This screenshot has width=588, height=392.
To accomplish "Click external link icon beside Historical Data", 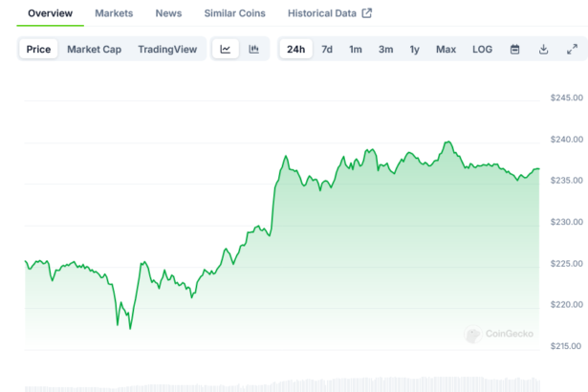I will point(366,13).
